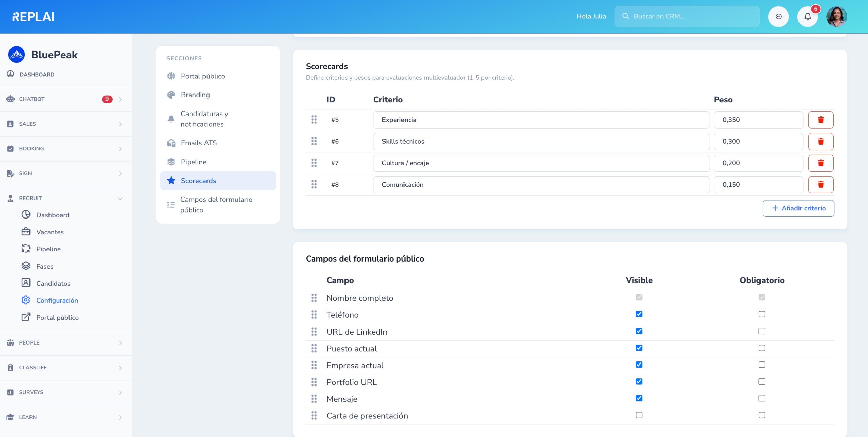
Task: Click the Fases layers icon in sidebar
Action: [26, 266]
